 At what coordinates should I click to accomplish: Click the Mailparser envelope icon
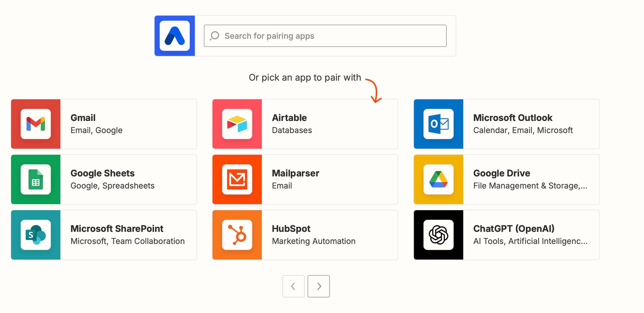237,180
